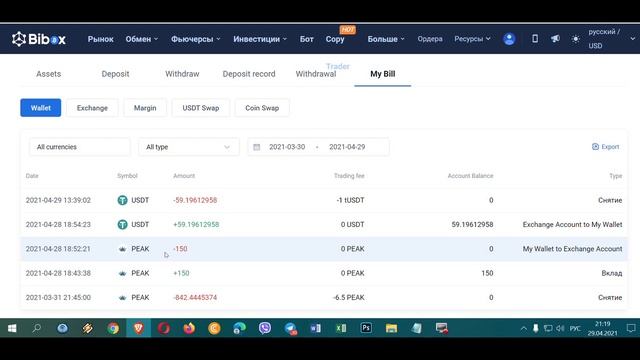Open the Windows notification center icon

click(x=631, y=328)
